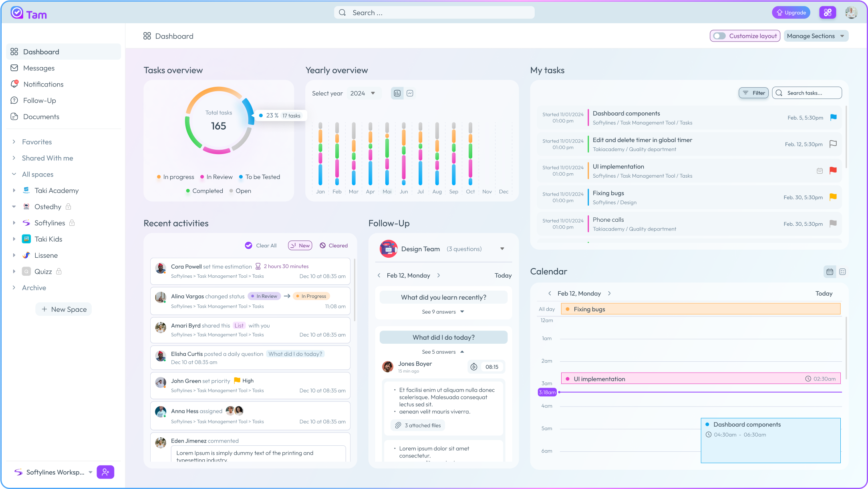Select the Lissene space
868x489 pixels.
pos(46,255)
